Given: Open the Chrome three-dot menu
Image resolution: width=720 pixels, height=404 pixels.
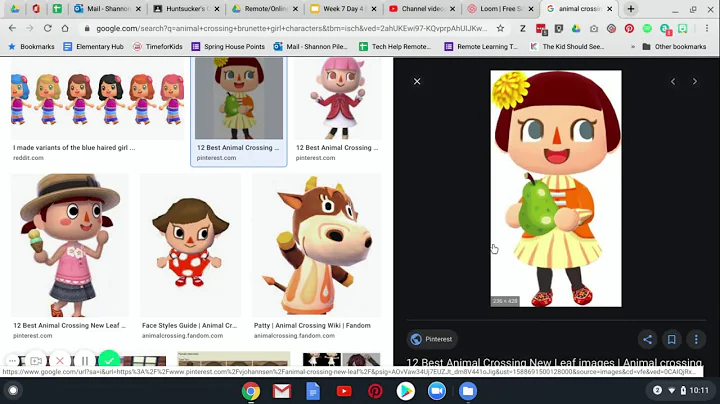Looking at the screenshot, I should pyautogui.click(x=707, y=28).
